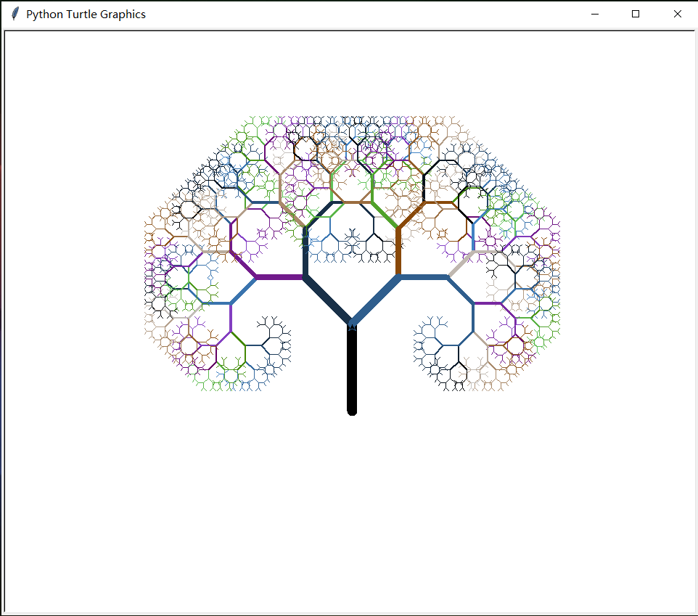The image size is (698, 616).
Task: Click the Python Turtle feather icon
Action: (x=15, y=14)
